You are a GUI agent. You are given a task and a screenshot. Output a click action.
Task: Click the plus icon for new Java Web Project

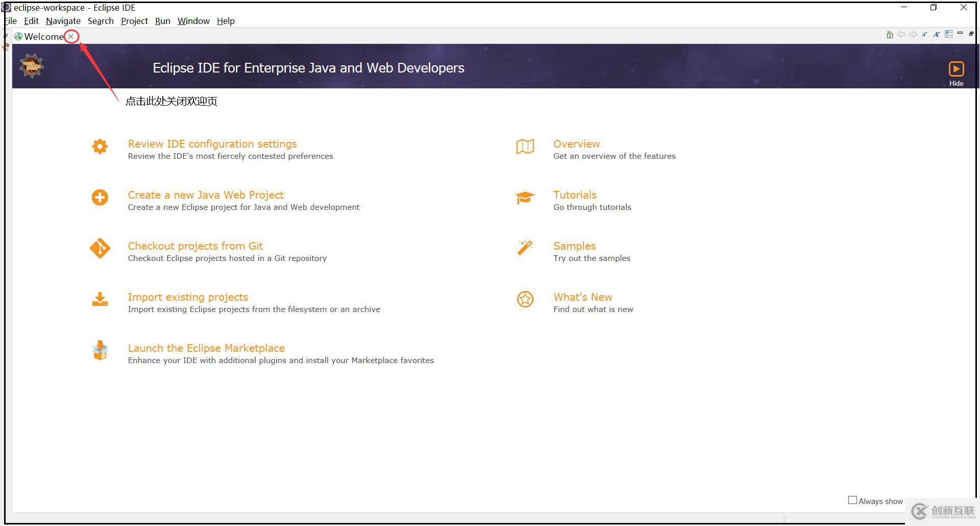click(100, 198)
